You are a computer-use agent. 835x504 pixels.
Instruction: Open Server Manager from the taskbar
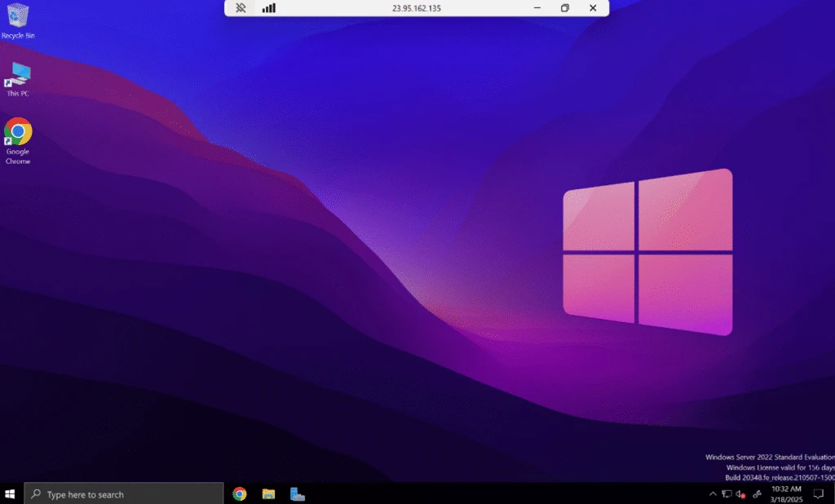coord(296,493)
